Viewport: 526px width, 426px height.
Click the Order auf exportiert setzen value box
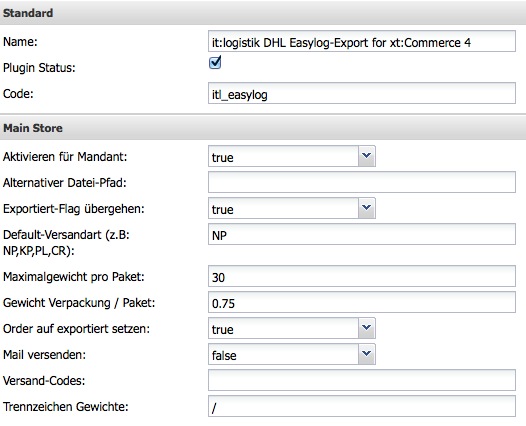click(283, 328)
